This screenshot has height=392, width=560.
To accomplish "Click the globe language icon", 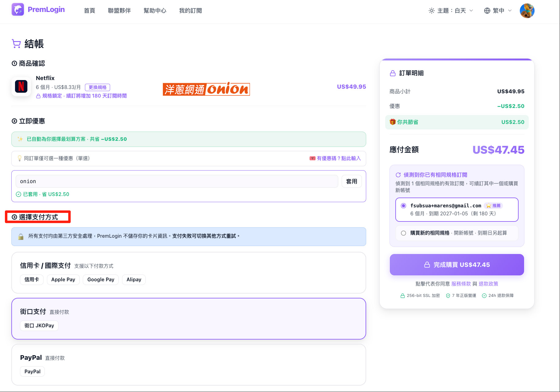I will pos(487,11).
